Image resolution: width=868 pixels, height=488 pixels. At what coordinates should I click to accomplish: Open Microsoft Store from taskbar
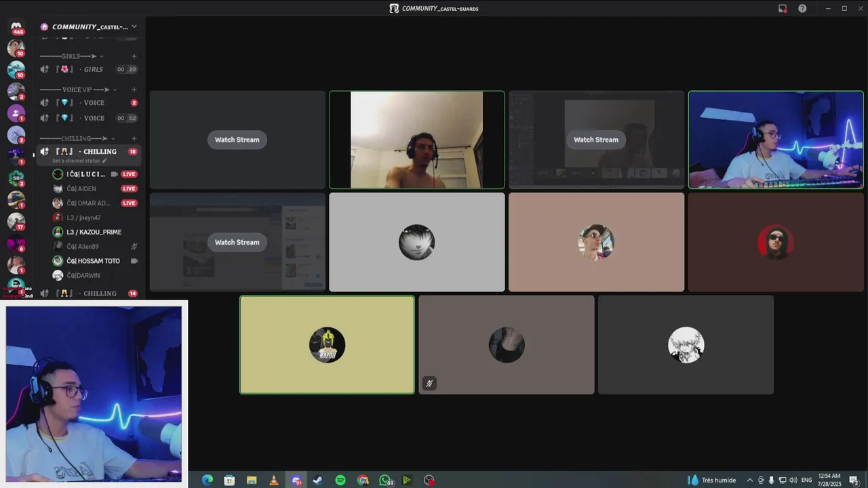tap(229, 480)
